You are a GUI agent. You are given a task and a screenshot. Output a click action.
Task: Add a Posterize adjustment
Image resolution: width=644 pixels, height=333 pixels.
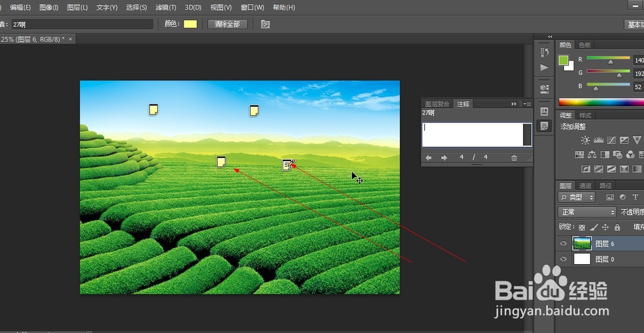598,169
